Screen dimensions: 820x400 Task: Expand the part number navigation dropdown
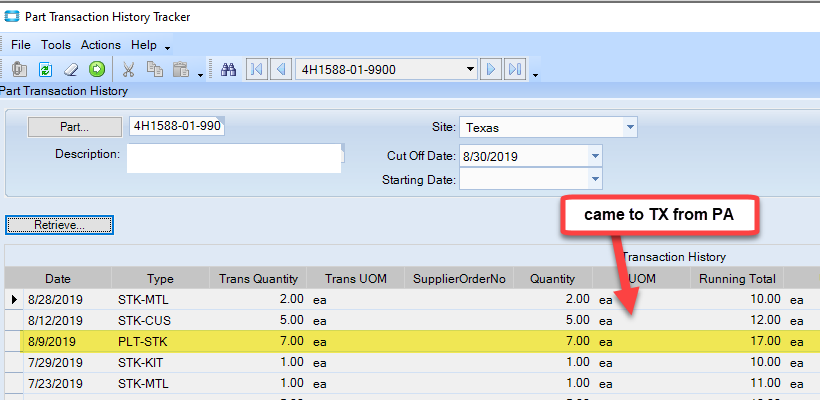pyautogui.click(x=470, y=69)
